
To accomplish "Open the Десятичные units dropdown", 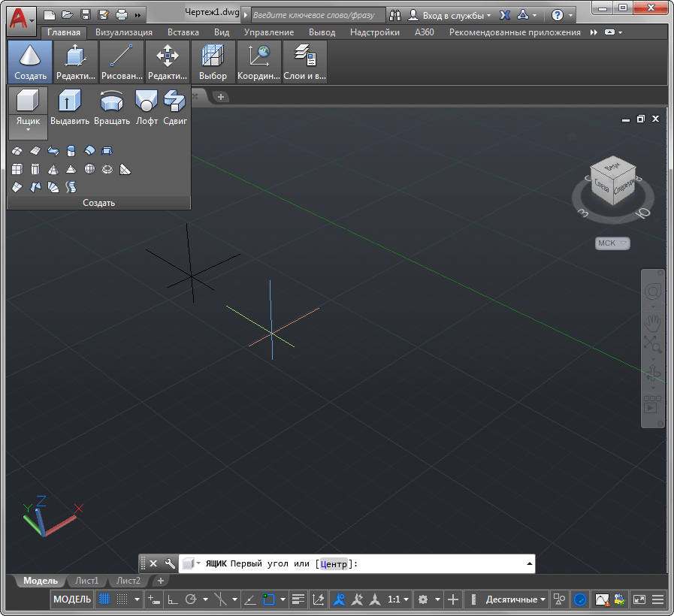I will 515,599.
